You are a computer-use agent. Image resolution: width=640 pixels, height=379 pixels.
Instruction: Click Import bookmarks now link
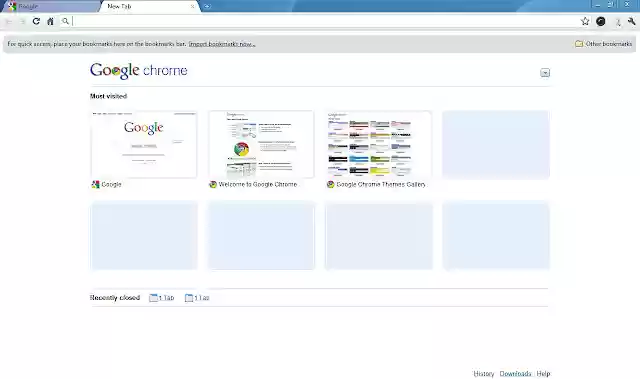tap(222, 44)
